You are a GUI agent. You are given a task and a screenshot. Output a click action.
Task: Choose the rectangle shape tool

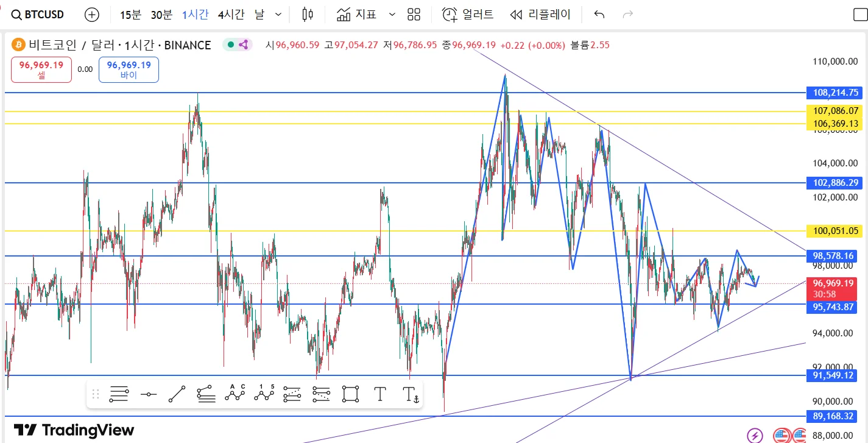tap(350, 394)
